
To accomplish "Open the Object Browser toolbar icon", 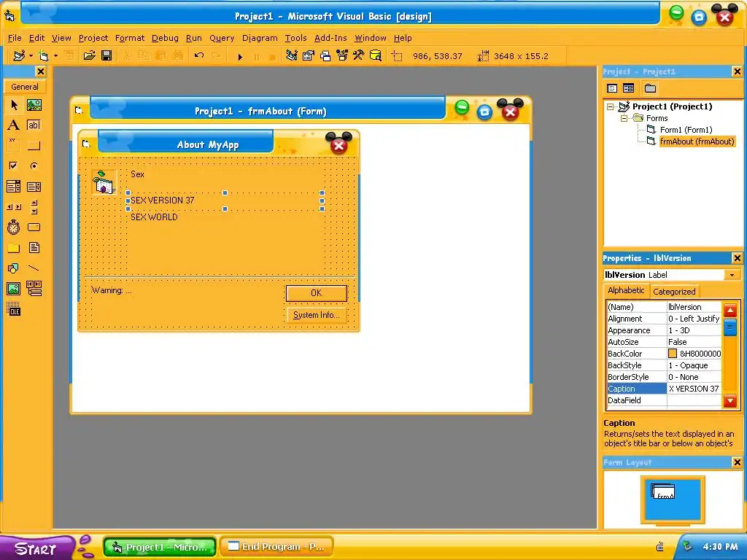I will coord(342,55).
